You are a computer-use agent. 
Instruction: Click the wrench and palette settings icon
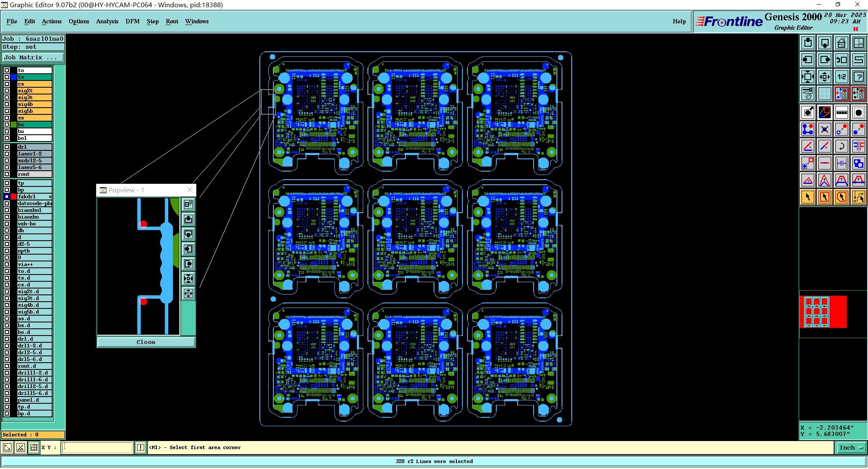[808, 93]
